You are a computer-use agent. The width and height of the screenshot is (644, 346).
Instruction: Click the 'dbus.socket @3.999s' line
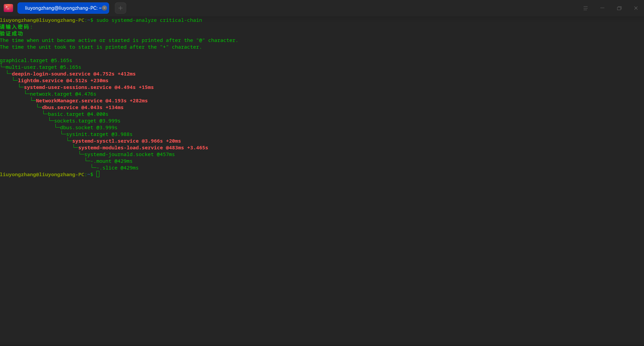pyautogui.click(x=89, y=128)
